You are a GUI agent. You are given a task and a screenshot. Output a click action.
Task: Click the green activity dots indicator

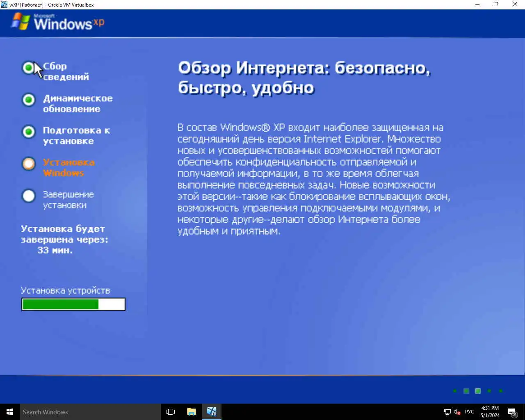point(477,391)
